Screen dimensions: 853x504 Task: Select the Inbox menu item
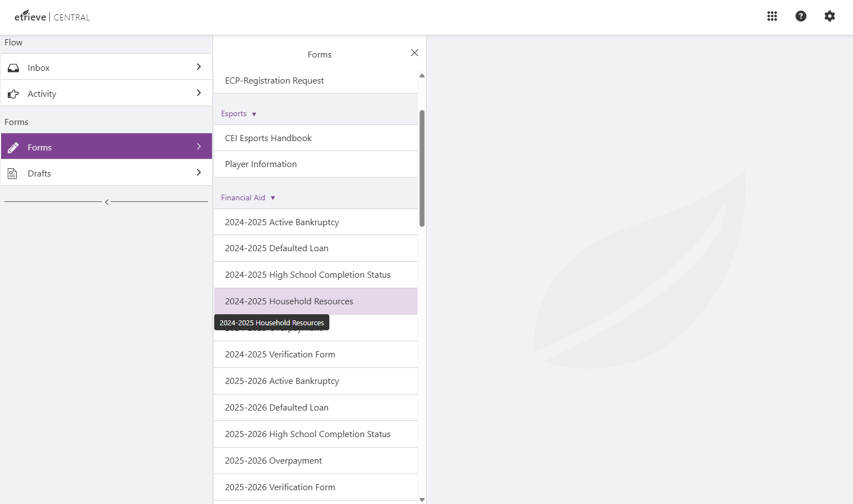106,67
